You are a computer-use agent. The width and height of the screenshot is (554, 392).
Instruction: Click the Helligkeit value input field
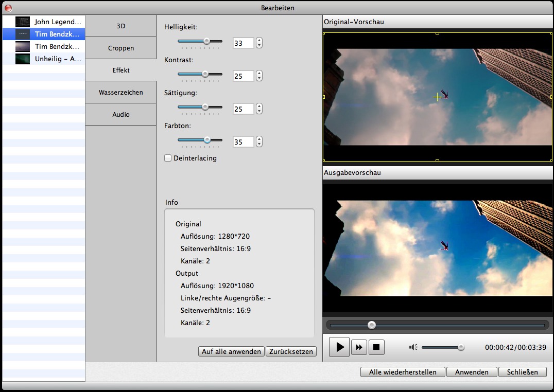243,43
